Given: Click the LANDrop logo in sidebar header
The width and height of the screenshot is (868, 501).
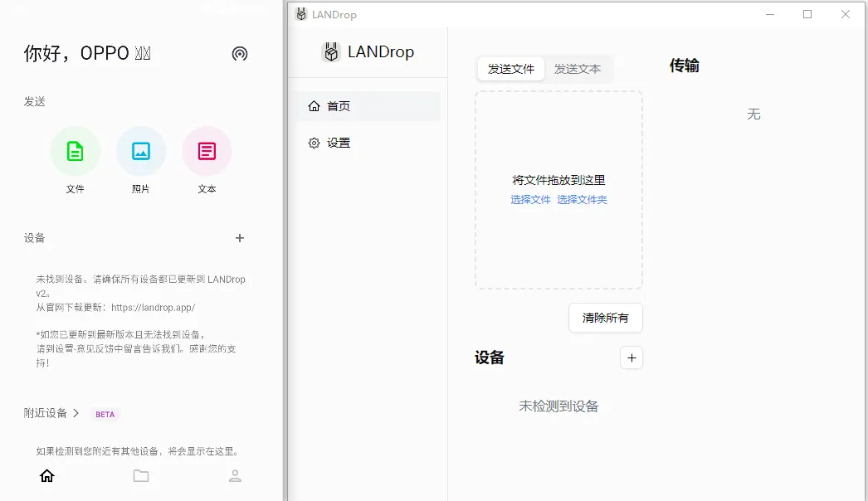Looking at the screenshot, I should point(331,52).
